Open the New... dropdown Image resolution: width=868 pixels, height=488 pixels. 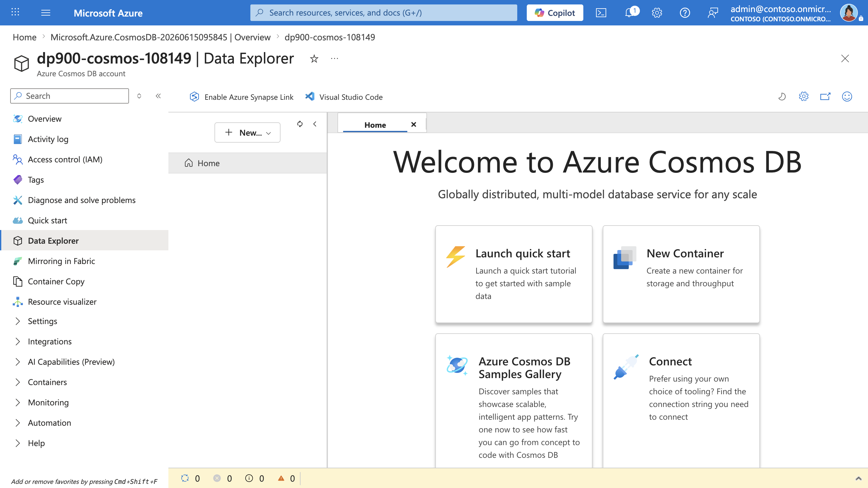(247, 132)
